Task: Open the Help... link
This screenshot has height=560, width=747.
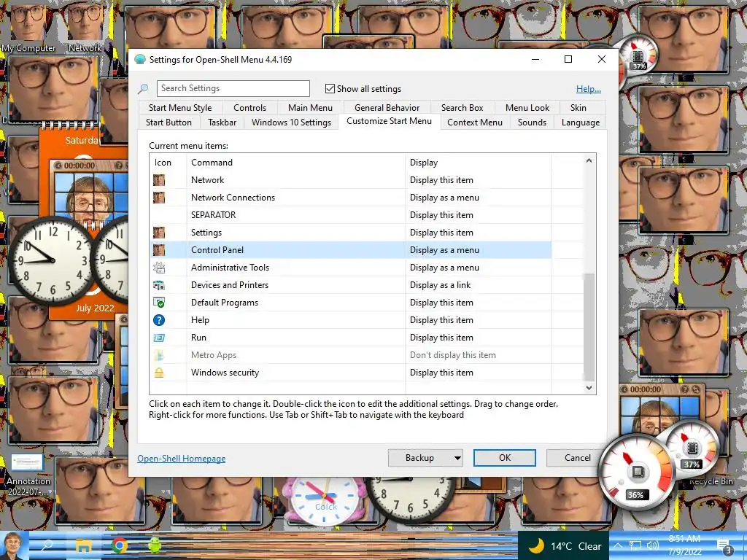Action: point(589,89)
